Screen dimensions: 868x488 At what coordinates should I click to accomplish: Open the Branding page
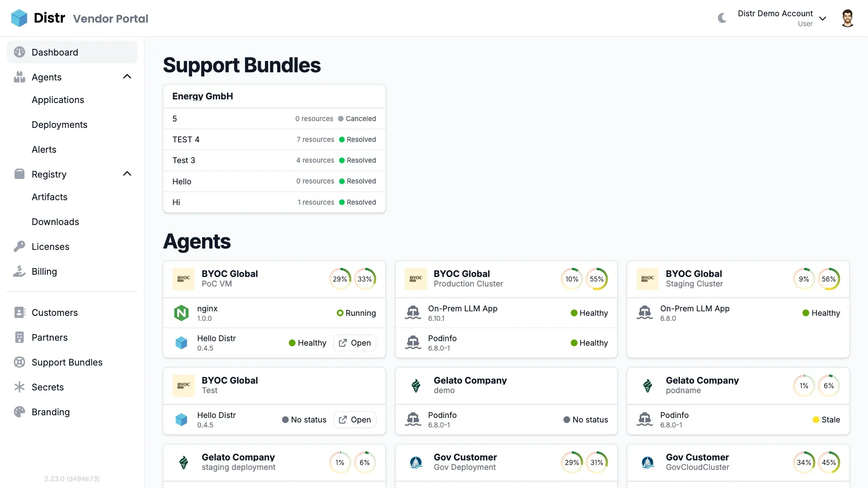pos(72,412)
